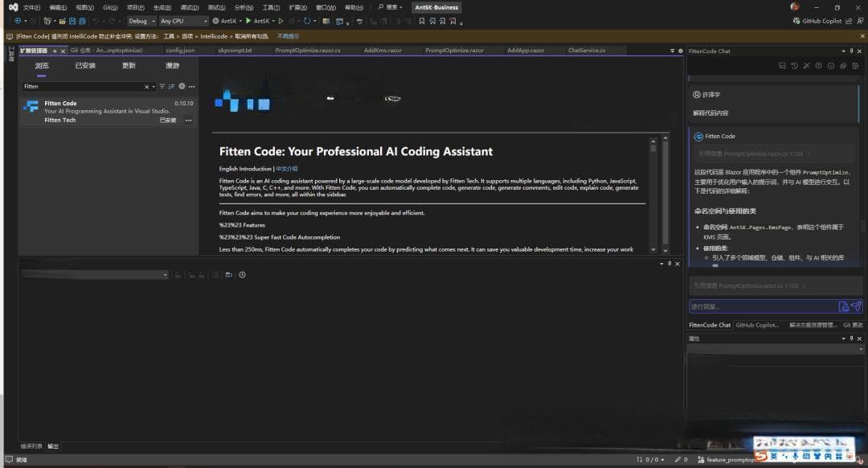This screenshot has width=868, height=468.
Task: Open the Any CPU platform dropdown
Action: click(183, 21)
